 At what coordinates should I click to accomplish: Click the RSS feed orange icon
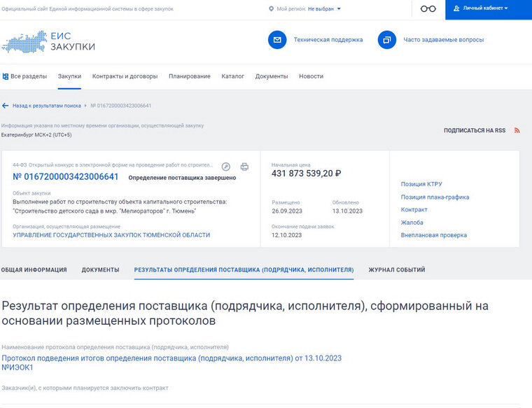point(517,131)
